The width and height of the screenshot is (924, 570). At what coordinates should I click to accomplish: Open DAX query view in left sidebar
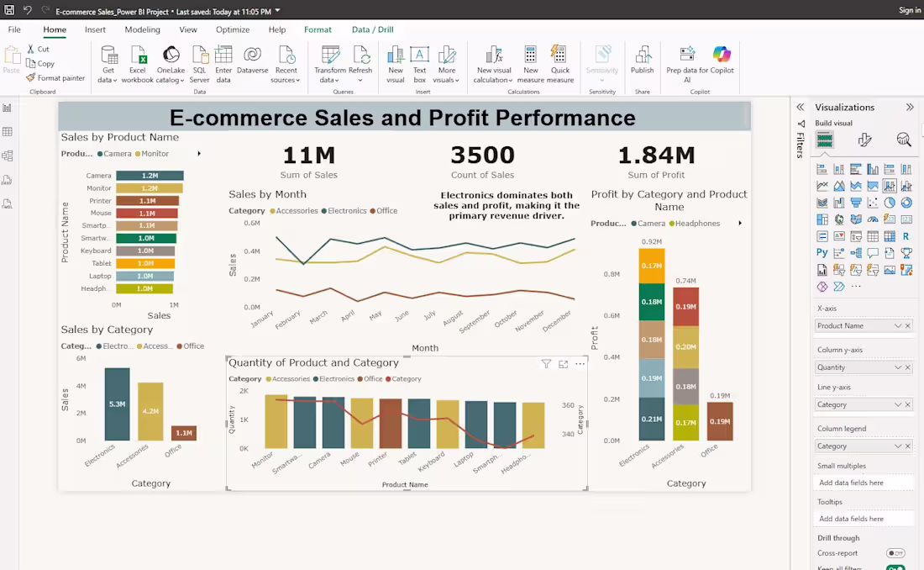(x=8, y=180)
